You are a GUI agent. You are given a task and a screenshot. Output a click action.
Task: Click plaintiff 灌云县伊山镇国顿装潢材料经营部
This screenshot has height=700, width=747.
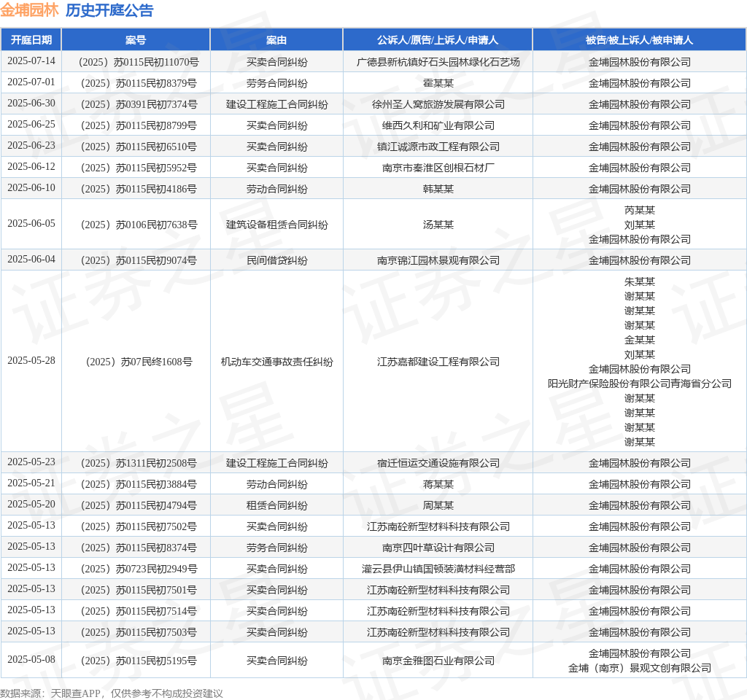coord(438,569)
